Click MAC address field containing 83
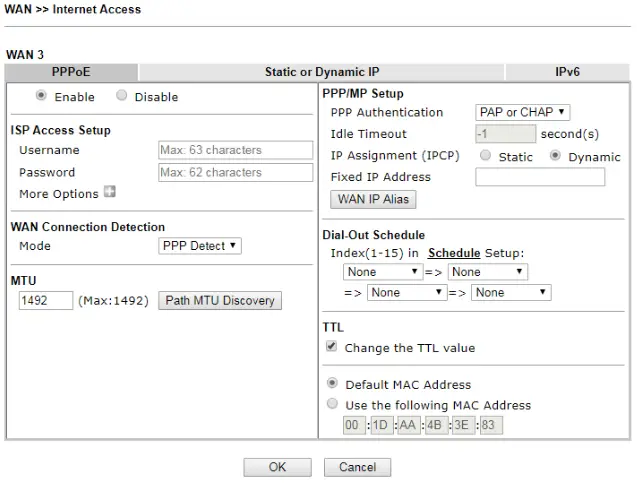The image size is (637, 483). [491, 425]
